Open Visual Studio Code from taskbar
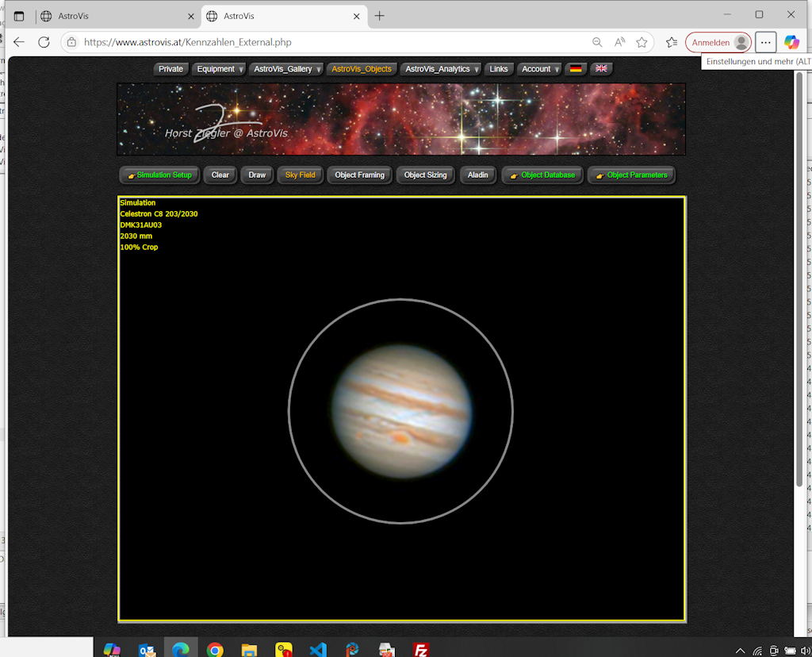 click(317, 649)
